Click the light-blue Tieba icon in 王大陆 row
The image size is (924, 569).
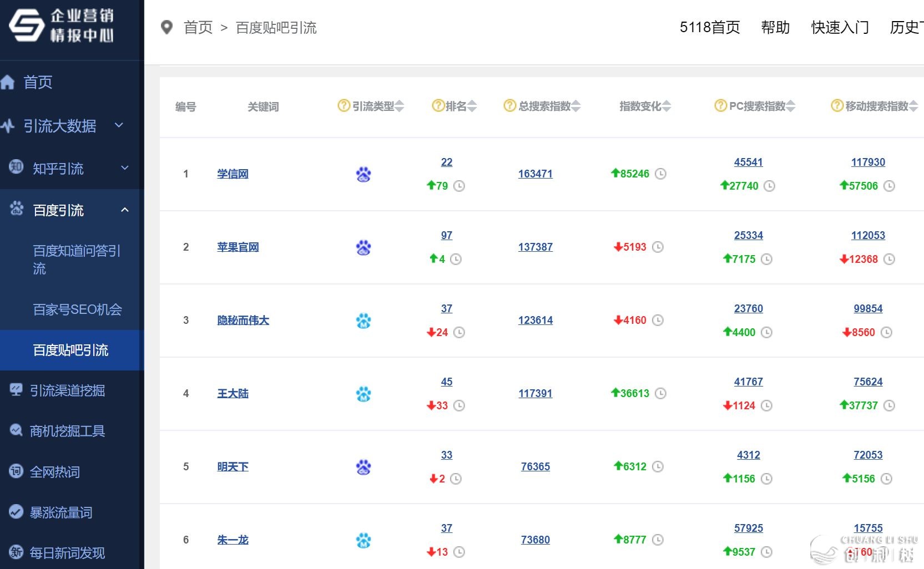pyautogui.click(x=363, y=394)
